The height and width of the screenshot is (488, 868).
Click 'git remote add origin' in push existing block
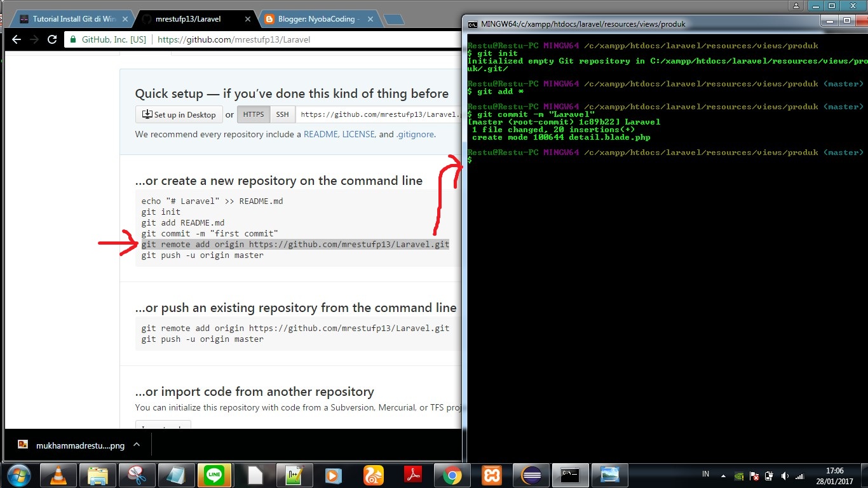pos(295,328)
